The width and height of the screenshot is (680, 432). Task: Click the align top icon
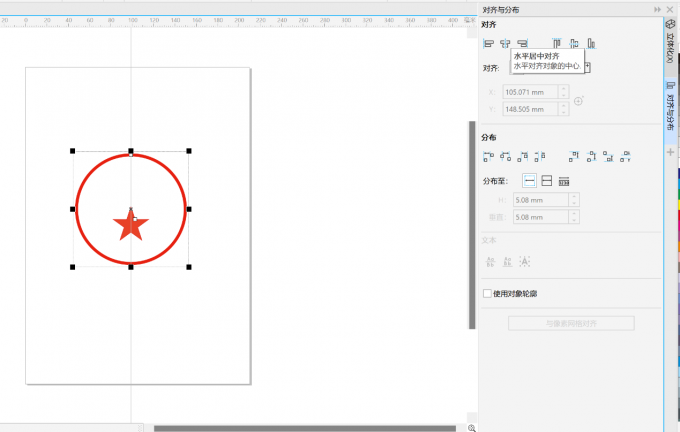pyautogui.click(x=557, y=43)
